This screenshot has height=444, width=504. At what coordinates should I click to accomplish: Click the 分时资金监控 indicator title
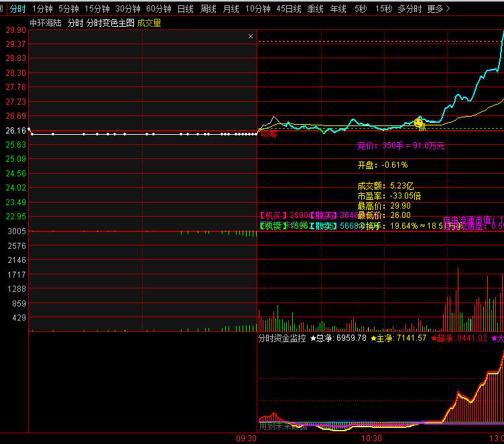282,338
